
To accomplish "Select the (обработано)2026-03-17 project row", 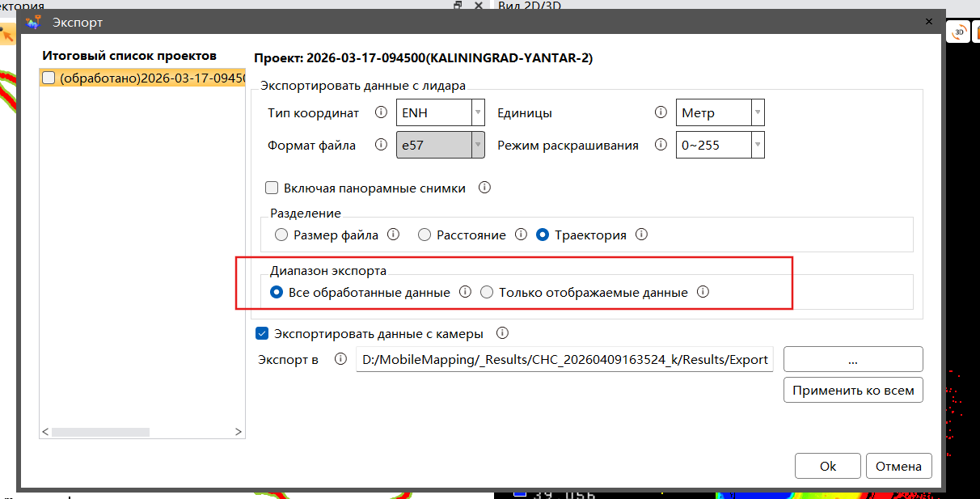I will [x=142, y=78].
